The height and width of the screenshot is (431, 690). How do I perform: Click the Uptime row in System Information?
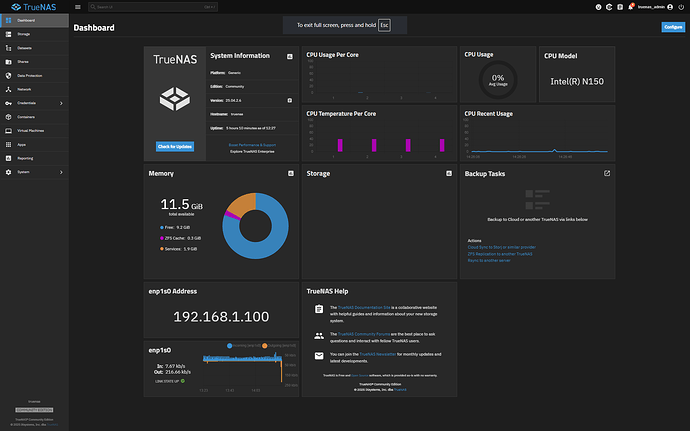pos(252,128)
